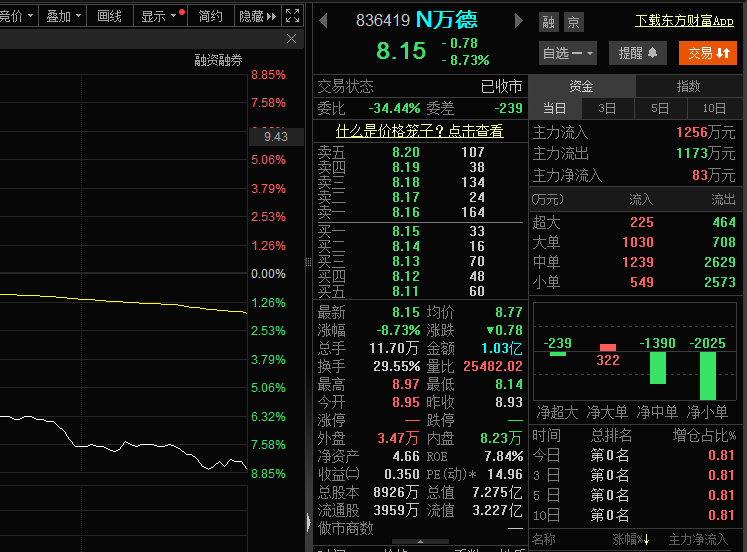
Task: Select the 3日 fund flow period
Action: (607, 109)
